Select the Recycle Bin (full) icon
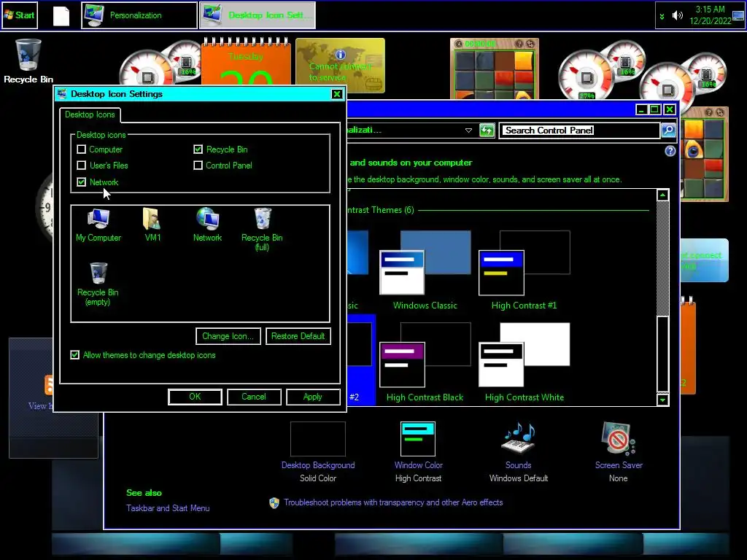Screen dimensions: 747x560 pos(262,229)
